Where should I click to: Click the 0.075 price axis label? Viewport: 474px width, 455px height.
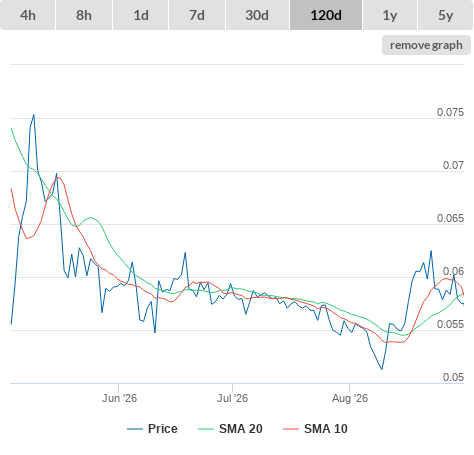(x=450, y=112)
